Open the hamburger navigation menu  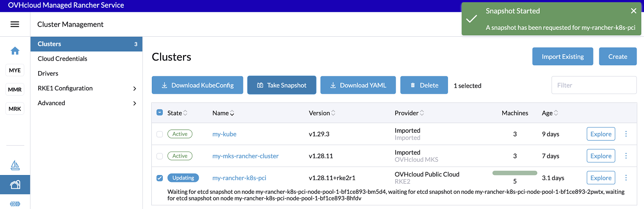[15, 24]
